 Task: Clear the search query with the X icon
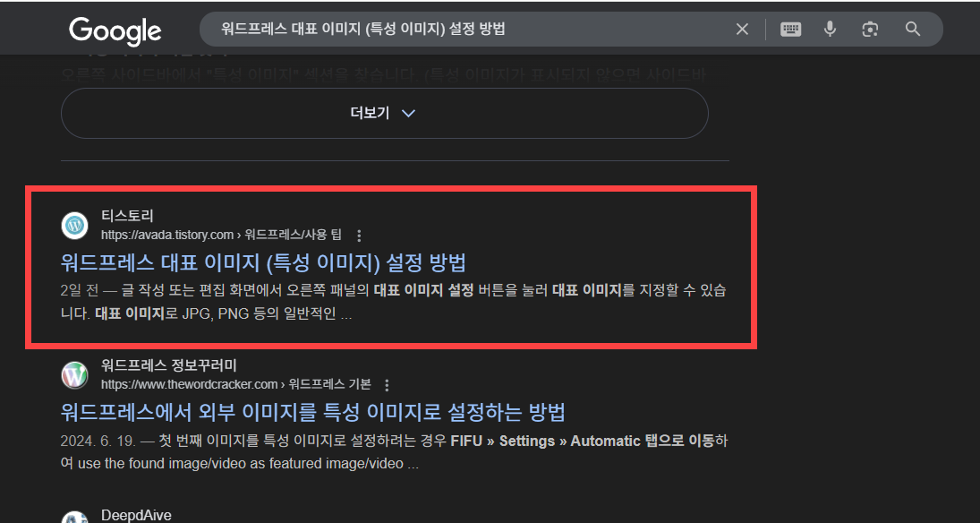pos(742,29)
